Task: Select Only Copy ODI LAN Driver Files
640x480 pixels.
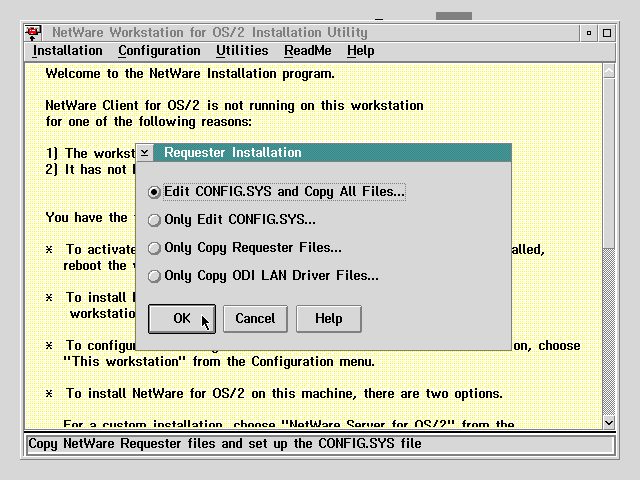Action: 263,276
